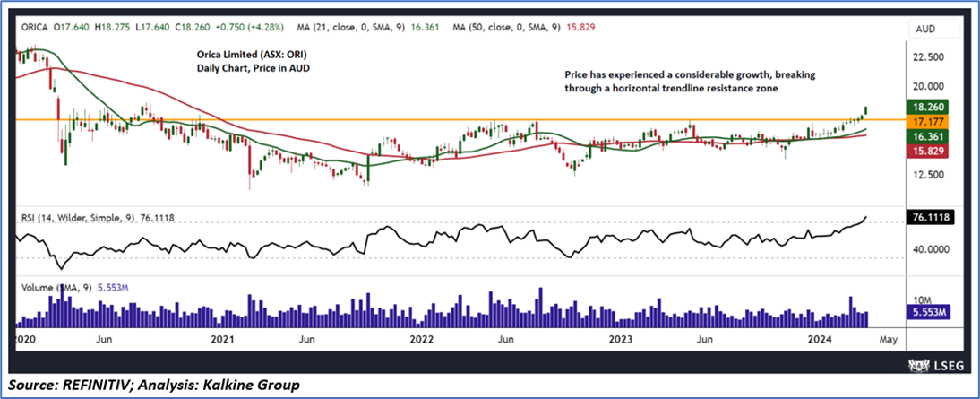Select the Volume (SMA, 9) legend
The width and height of the screenshot is (980, 399).
pyautogui.click(x=77, y=288)
